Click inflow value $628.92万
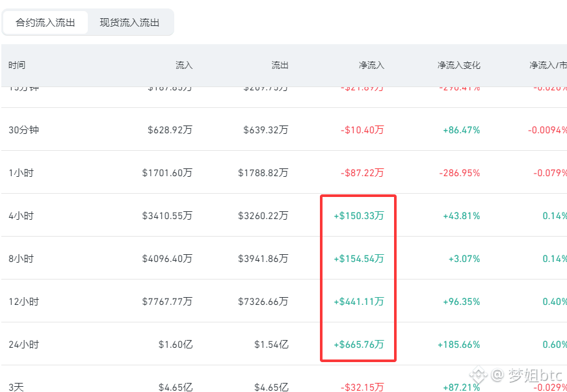567x392 pixels. tap(170, 130)
